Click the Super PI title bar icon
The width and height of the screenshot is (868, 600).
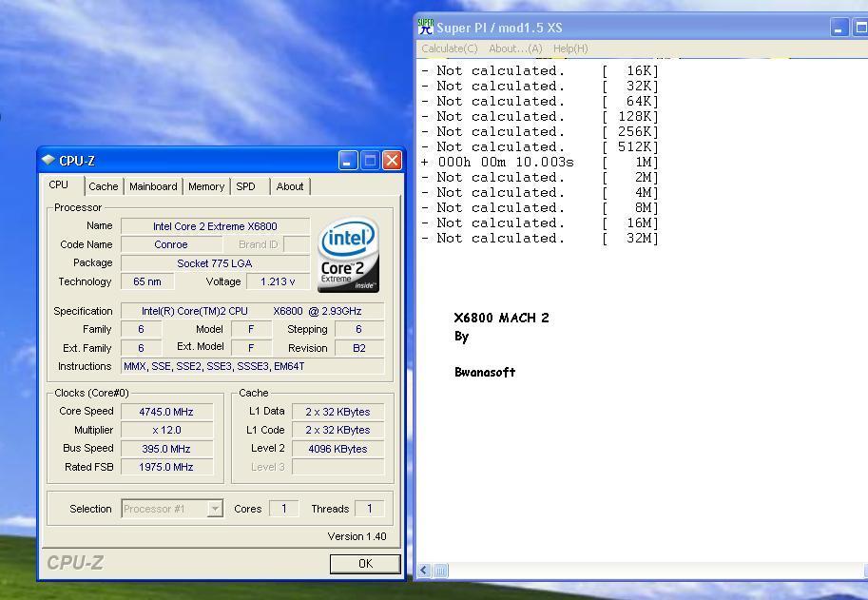(426, 27)
